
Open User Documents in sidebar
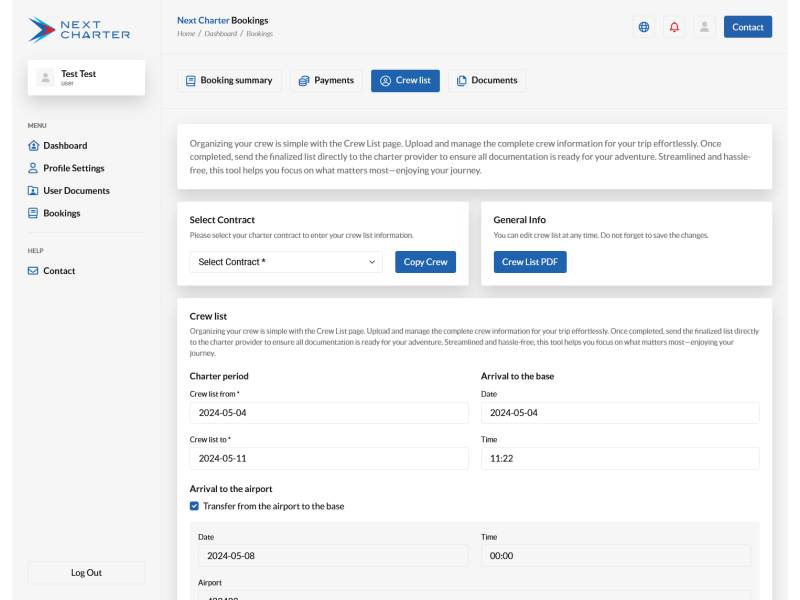tap(69, 190)
